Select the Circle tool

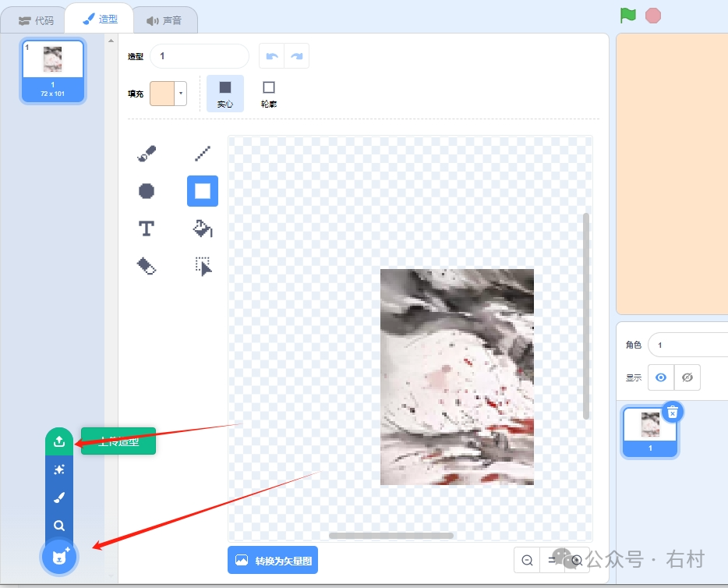tap(147, 190)
